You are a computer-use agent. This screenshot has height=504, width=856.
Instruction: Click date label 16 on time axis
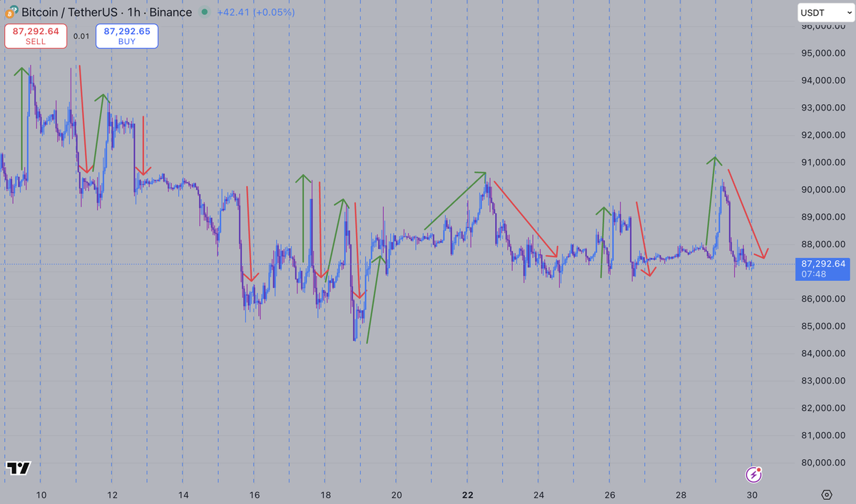(254, 495)
